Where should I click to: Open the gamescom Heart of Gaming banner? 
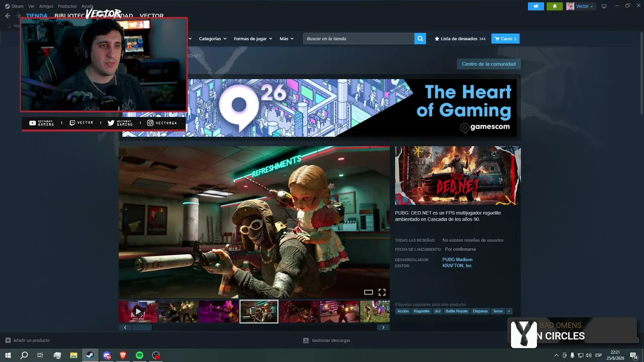[319, 108]
